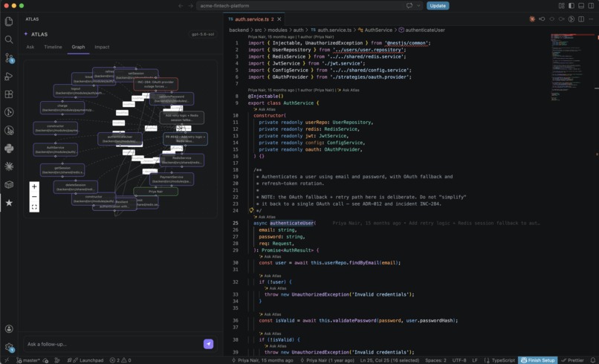
Task: Select the PaymentService node in graph
Action: pos(171,179)
